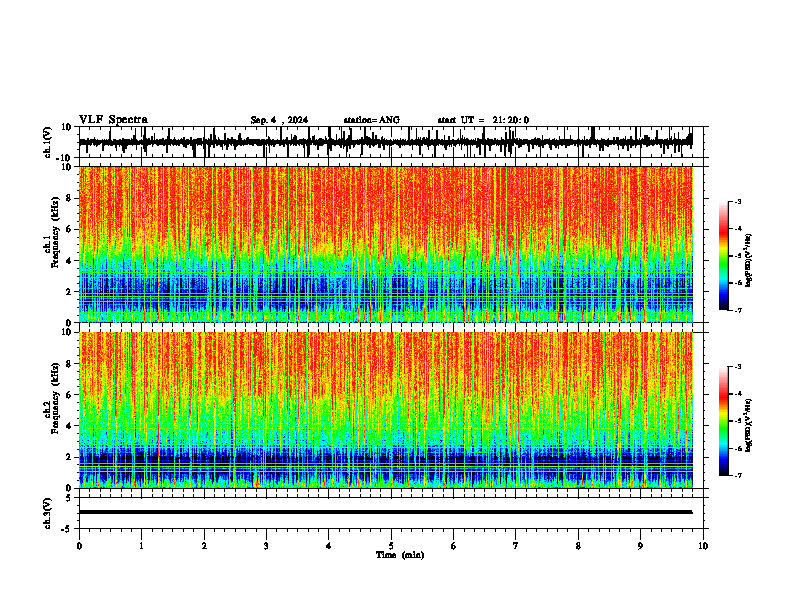Select the date text "Sep. 4 , 2024"
Image resolution: width=792 pixels, height=612 pixels.
279,120
